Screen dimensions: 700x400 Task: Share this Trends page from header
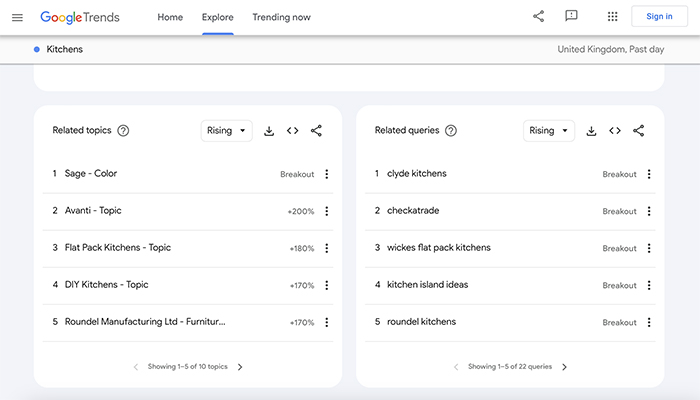(x=538, y=17)
